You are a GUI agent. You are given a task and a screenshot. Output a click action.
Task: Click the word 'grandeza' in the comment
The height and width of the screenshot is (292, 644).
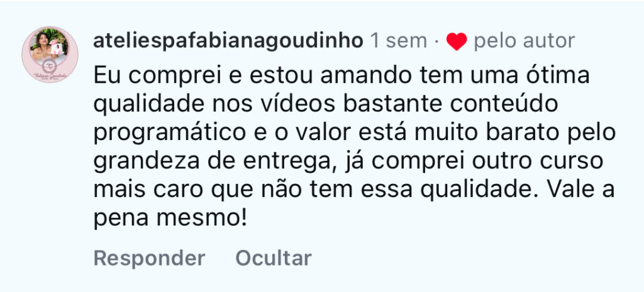point(147,163)
